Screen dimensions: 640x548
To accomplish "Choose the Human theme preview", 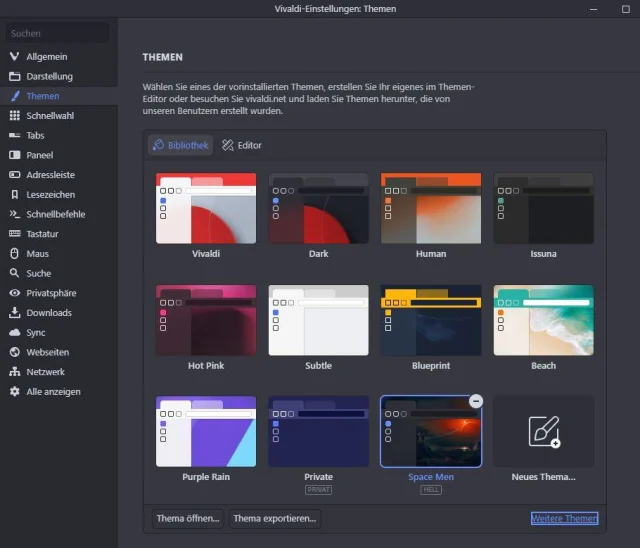I will point(431,208).
